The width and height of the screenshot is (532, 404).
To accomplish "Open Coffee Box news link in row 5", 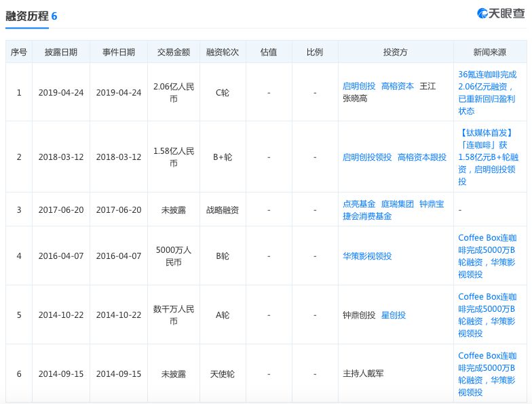I will pyautogui.click(x=487, y=315).
